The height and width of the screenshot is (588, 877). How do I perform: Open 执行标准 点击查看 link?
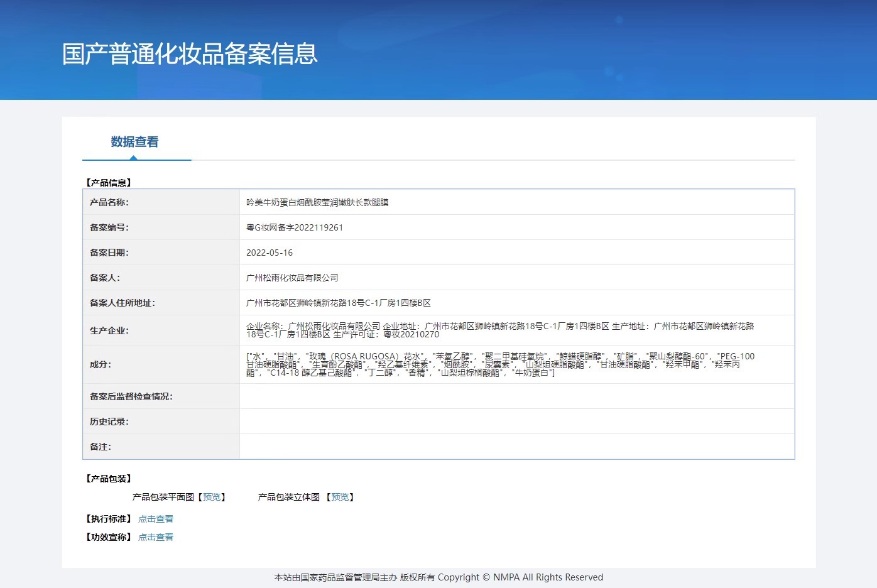pyautogui.click(x=156, y=519)
